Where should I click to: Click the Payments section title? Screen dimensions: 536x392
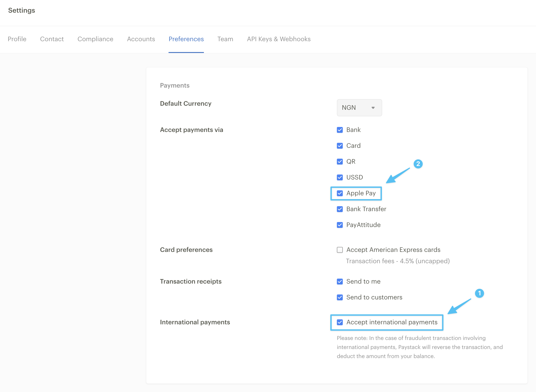point(174,85)
